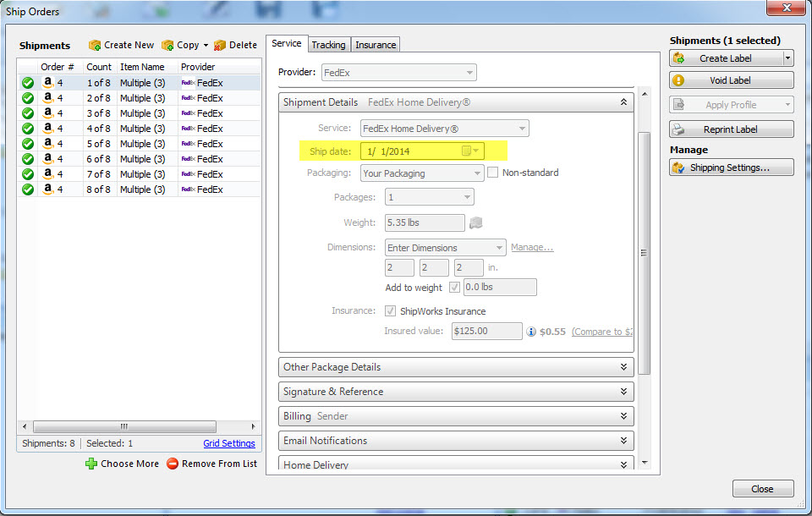Expand the Email Notifications section
The height and width of the screenshot is (516, 812).
tap(623, 441)
